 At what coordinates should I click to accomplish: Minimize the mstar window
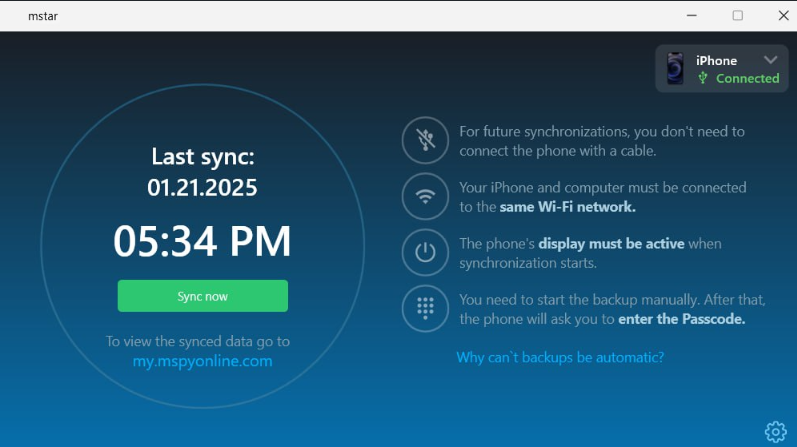click(692, 15)
